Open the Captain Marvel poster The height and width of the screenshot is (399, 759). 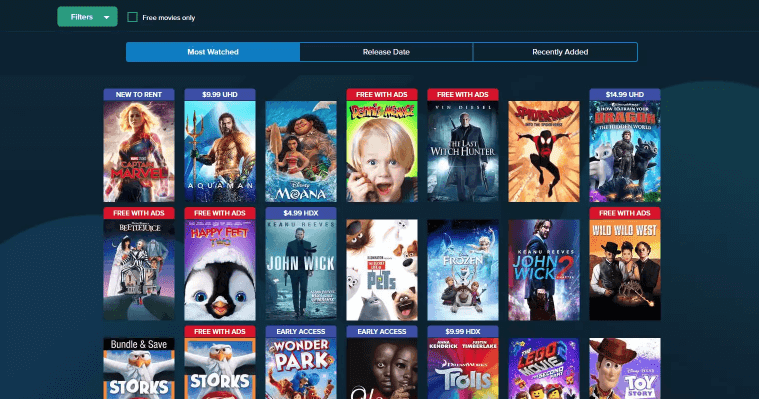point(139,151)
